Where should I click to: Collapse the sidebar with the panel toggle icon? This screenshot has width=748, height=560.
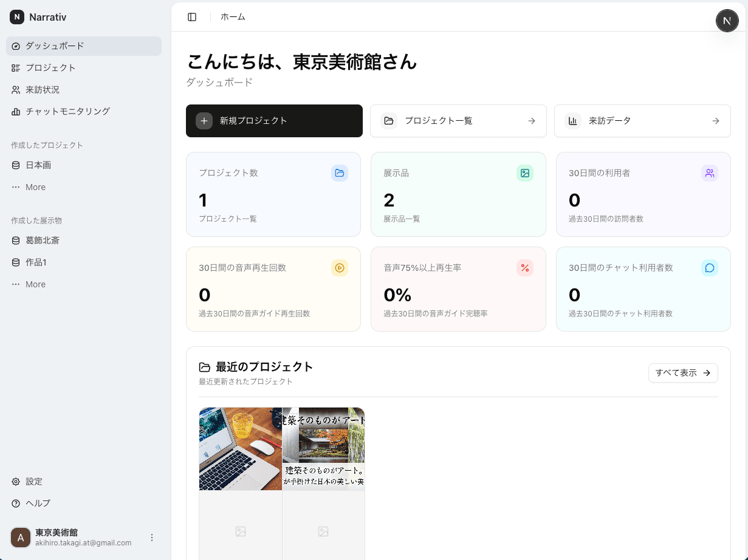[191, 16]
